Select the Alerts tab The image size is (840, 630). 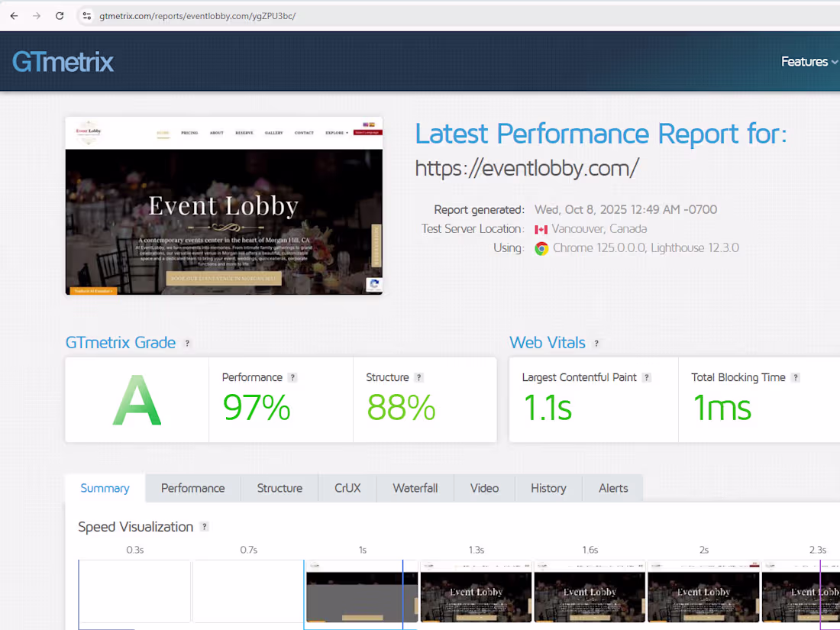(612, 488)
